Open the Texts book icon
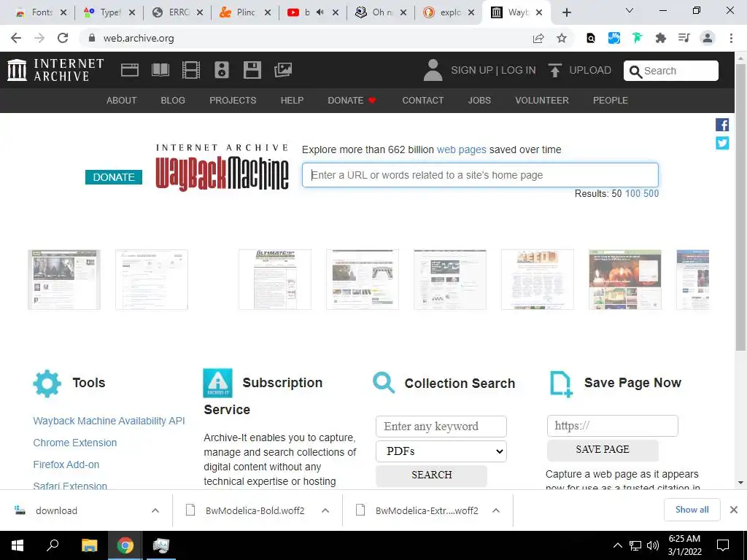Viewport: 747px width, 560px height. [160, 70]
